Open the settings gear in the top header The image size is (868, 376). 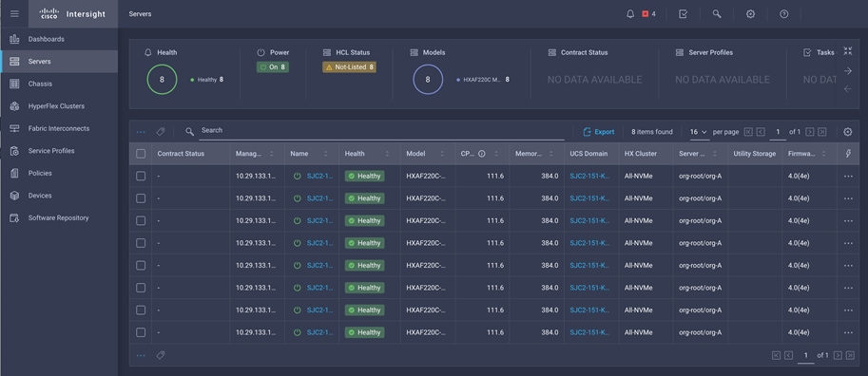(x=750, y=14)
